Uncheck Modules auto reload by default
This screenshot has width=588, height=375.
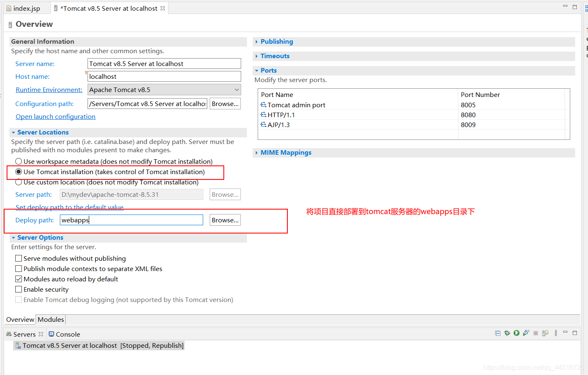pyautogui.click(x=19, y=279)
